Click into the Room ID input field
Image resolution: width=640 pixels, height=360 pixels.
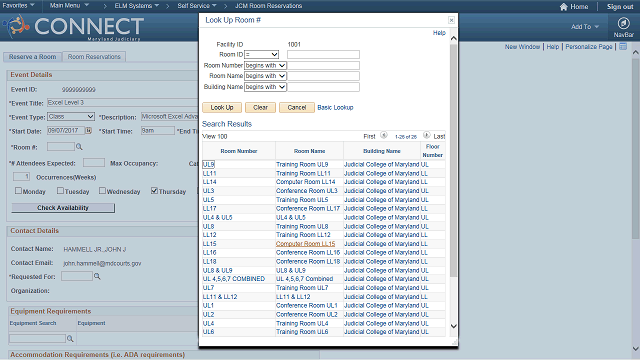click(x=323, y=54)
